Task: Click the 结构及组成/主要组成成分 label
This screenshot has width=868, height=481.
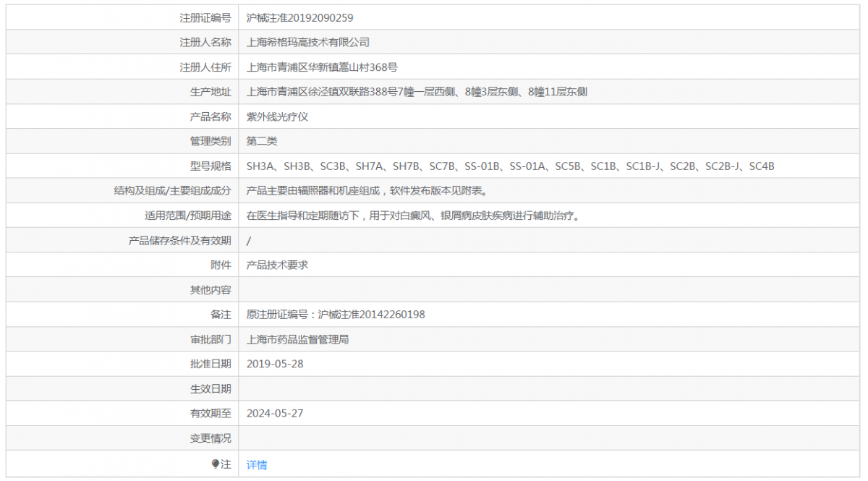Action: (173, 191)
